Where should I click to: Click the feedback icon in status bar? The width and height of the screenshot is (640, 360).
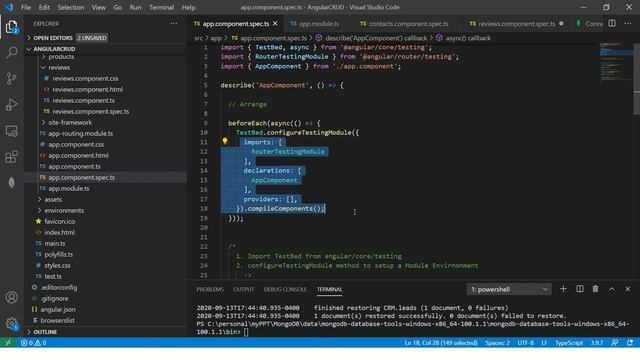tap(615, 343)
